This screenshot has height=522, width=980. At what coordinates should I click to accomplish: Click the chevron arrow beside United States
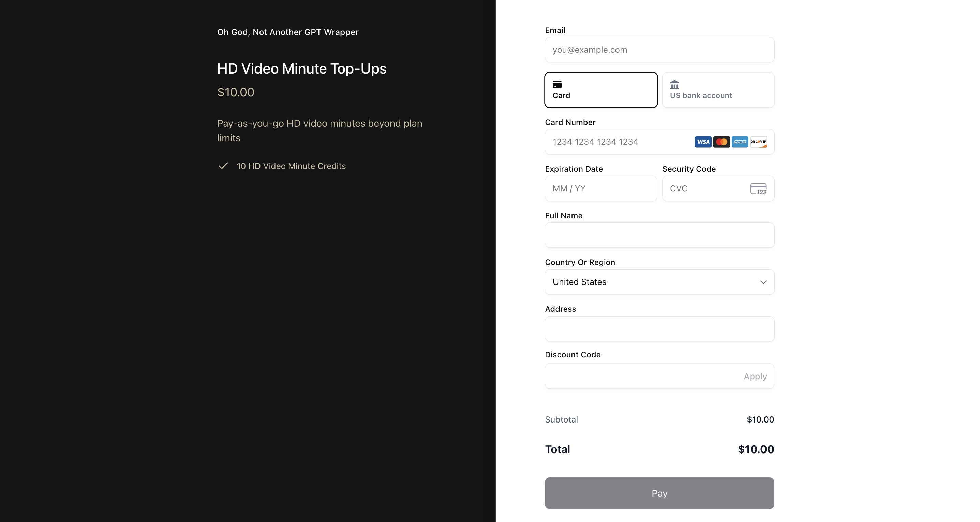(763, 282)
